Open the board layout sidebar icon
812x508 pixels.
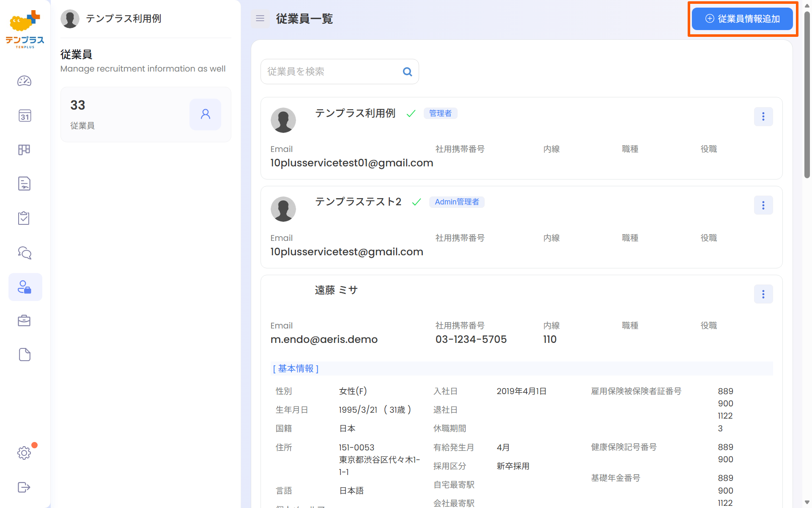click(25, 150)
